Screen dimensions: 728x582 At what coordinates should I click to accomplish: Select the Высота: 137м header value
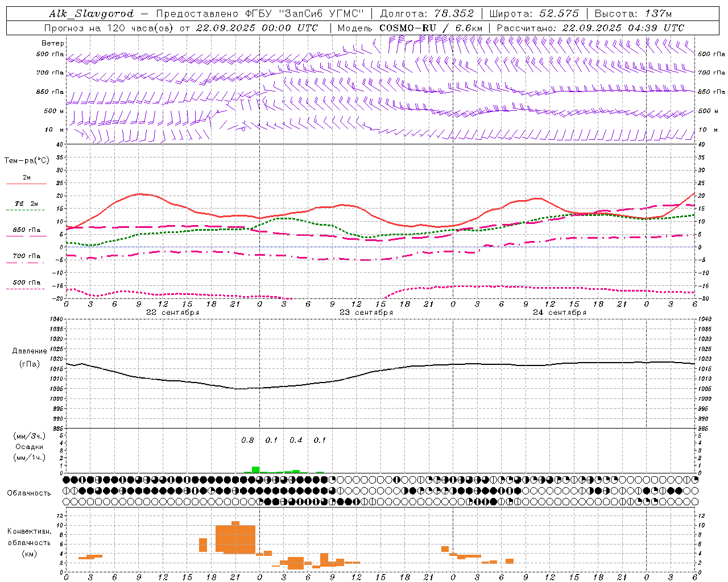633,14
